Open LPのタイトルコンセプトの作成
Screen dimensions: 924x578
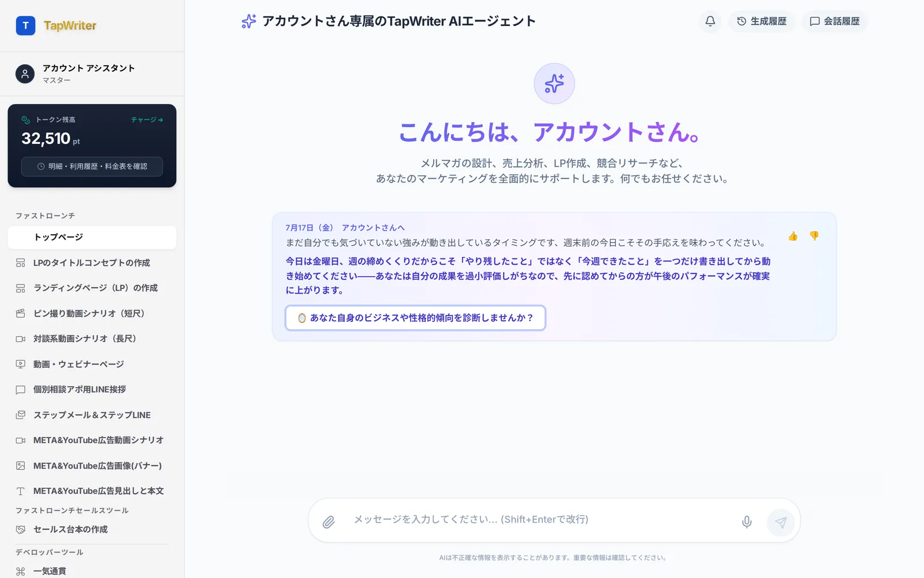coord(92,263)
